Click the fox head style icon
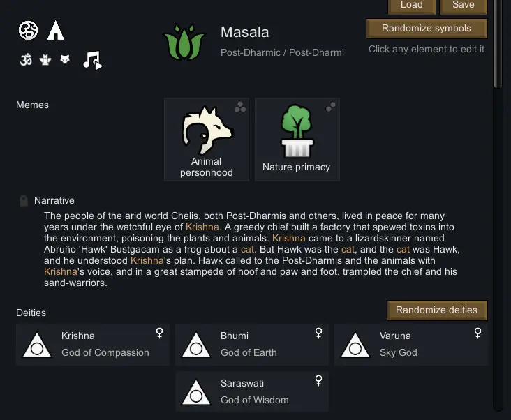Image resolution: width=511 pixels, height=420 pixels. [65, 59]
